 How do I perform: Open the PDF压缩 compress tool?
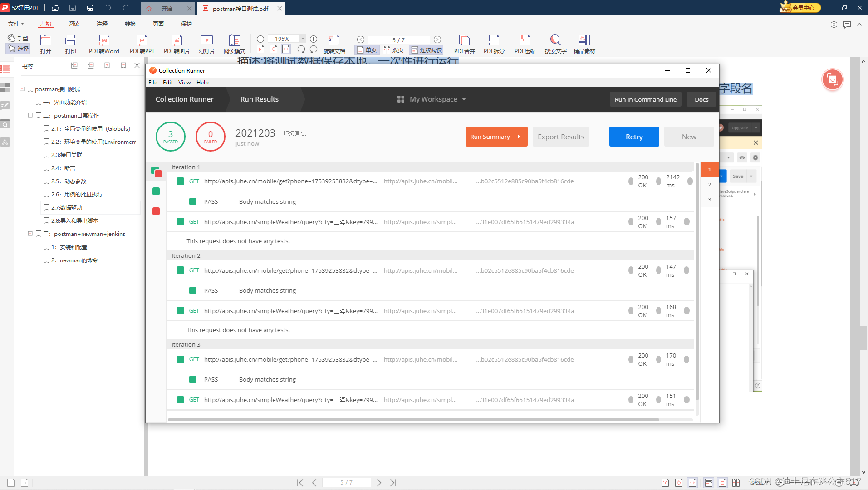tap(525, 44)
